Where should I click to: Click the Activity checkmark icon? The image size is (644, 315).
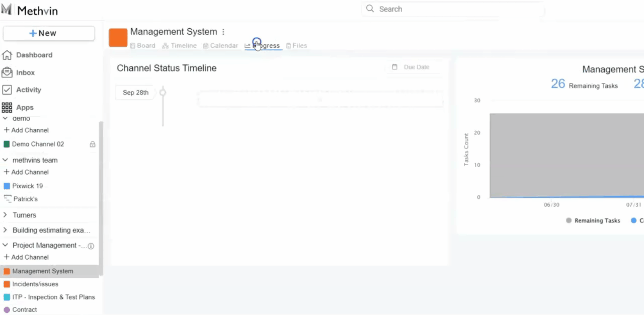7,90
